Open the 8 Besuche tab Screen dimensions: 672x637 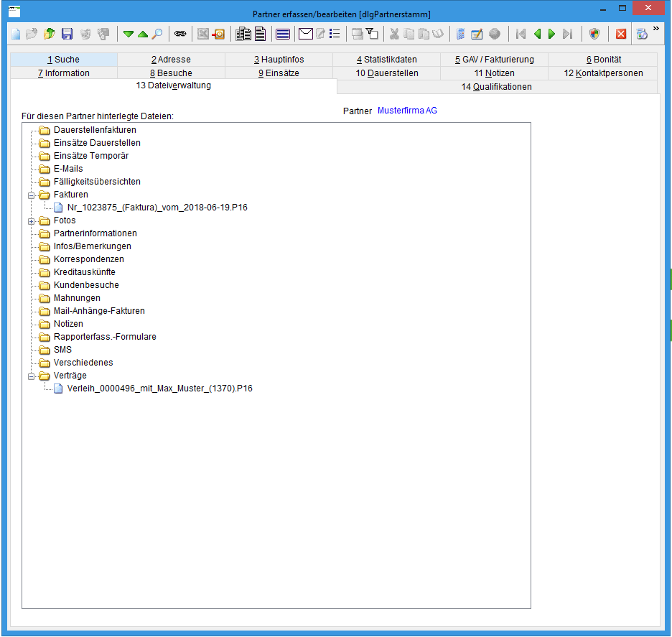[171, 73]
